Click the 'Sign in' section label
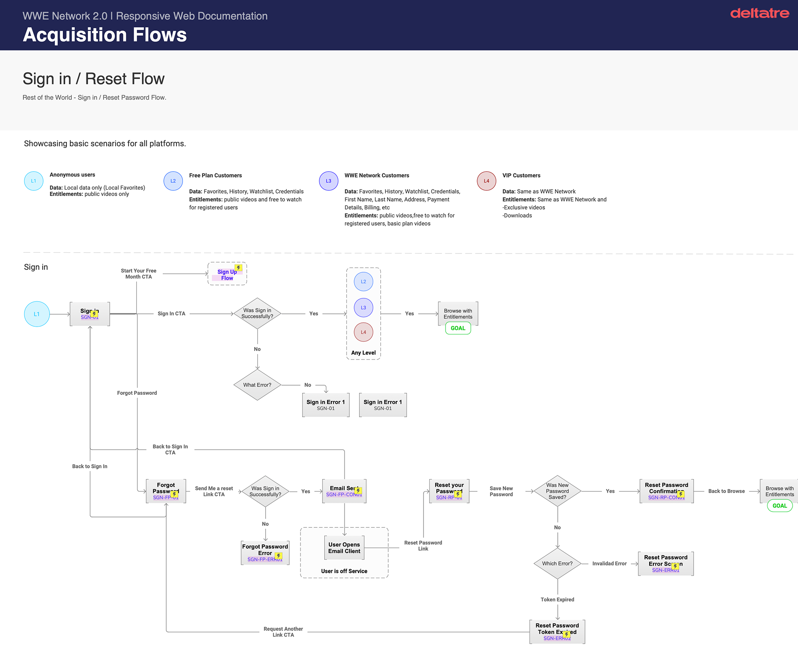The width and height of the screenshot is (798, 672). tap(36, 267)
